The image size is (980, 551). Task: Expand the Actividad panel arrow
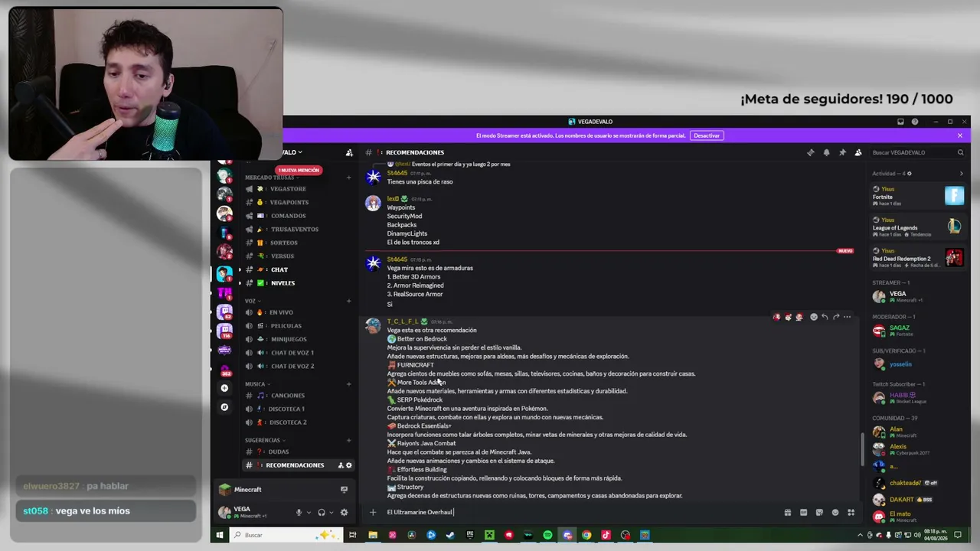961,174
